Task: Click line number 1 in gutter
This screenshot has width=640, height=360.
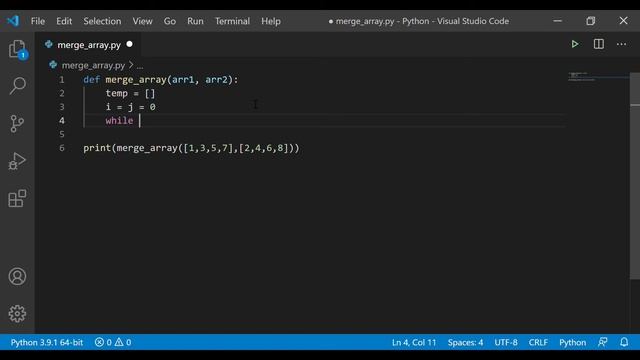Action: point(62,80)
